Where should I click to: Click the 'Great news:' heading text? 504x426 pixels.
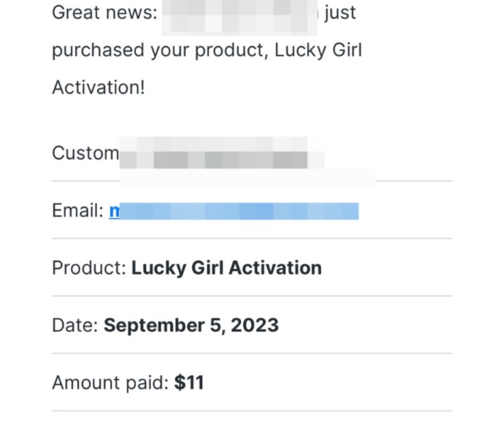(x=104, y=13)
